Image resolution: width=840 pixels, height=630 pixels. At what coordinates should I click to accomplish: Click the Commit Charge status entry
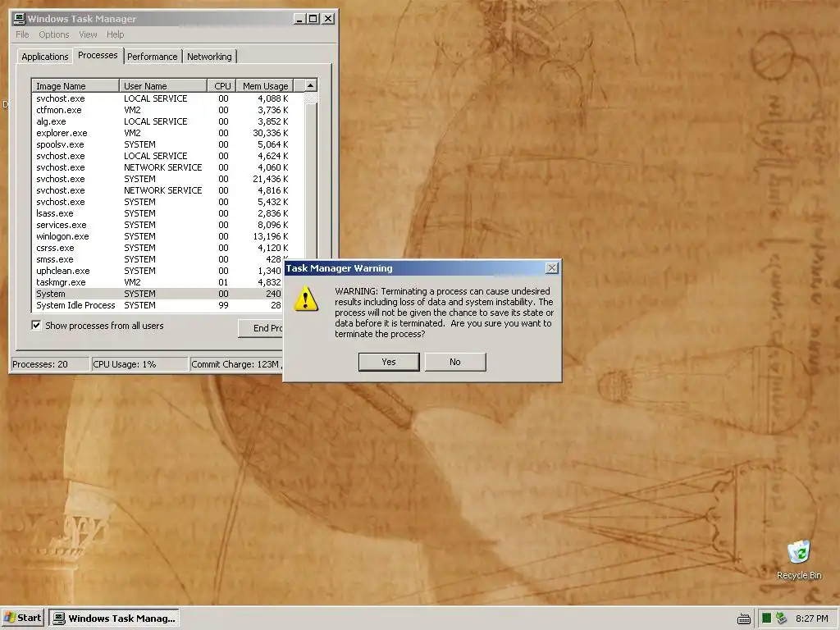(x=236, y=364)
